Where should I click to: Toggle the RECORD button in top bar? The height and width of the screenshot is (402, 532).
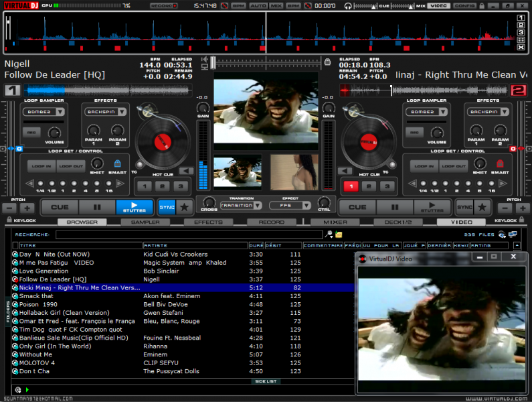[x=164, y=6]
